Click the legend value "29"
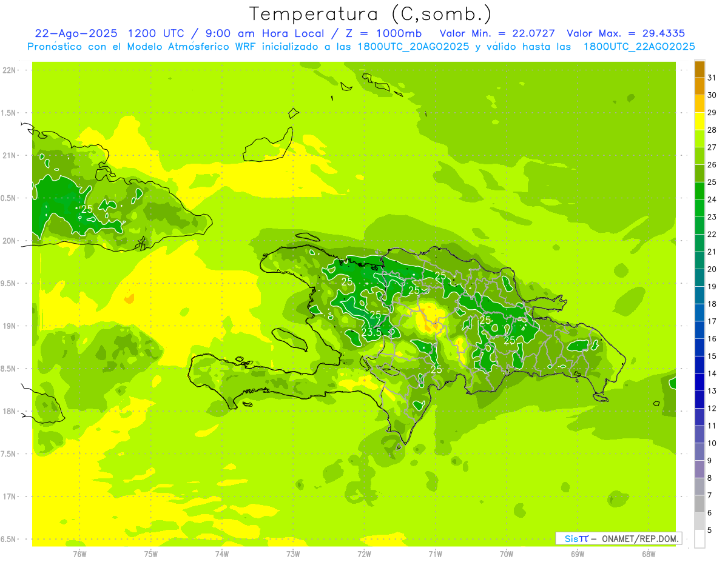 712,113
